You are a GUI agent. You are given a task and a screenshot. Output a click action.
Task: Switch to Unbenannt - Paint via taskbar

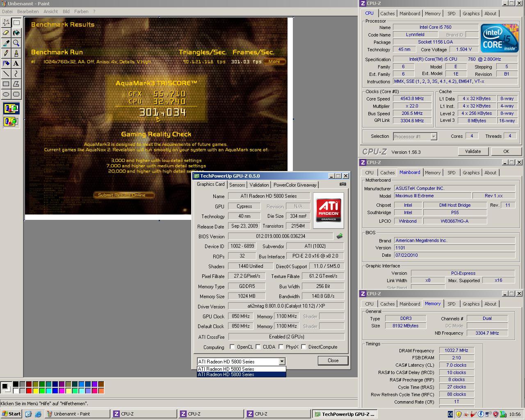[77, 414]
